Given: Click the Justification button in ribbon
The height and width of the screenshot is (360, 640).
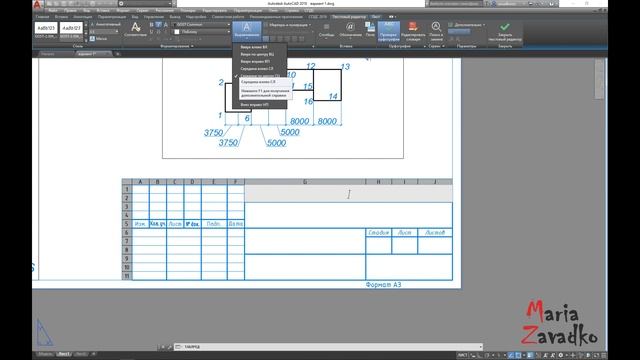Looking at the screenshot, I should point(247,31).
